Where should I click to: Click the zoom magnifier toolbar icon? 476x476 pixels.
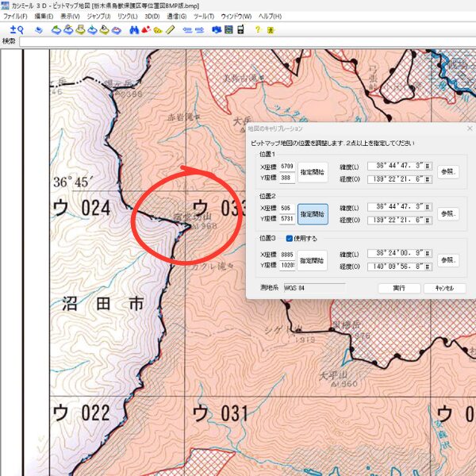pyautogui.click(x=16, y=29)
